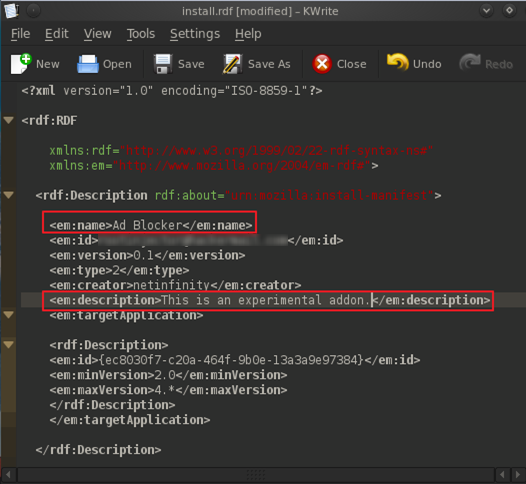Click the scrollbar left arrow at far left
The height and width of the screenshot is (484, 526).
pos(8,475)
